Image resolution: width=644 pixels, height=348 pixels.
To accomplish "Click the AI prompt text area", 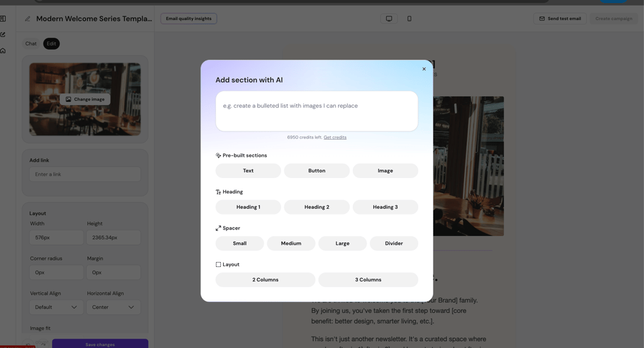I will point(317,111).
